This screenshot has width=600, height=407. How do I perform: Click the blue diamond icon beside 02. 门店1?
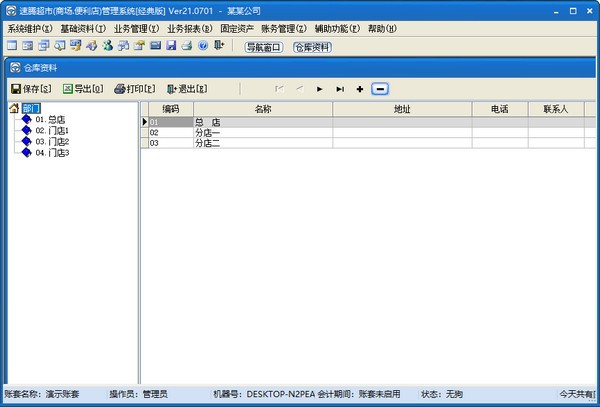26,130
